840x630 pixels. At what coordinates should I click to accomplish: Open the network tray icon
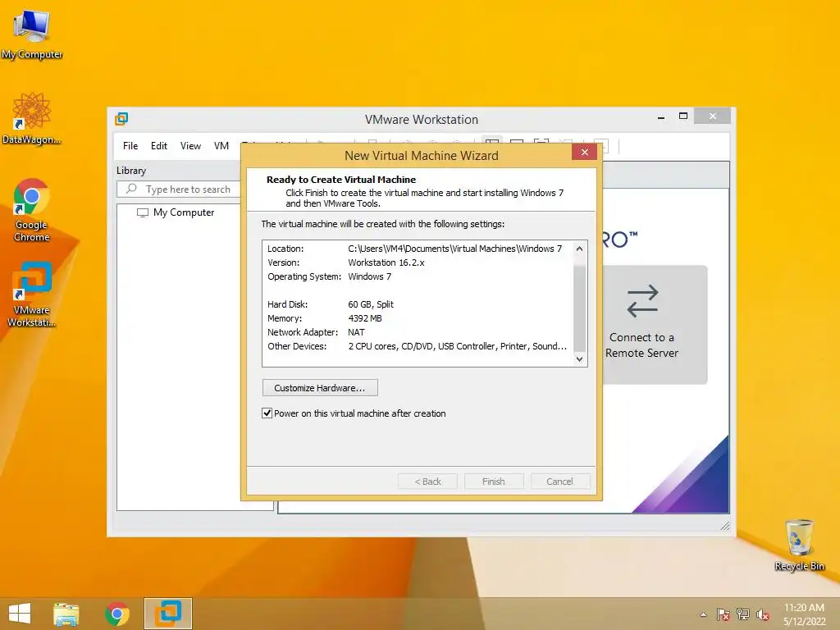click(743, 614)
